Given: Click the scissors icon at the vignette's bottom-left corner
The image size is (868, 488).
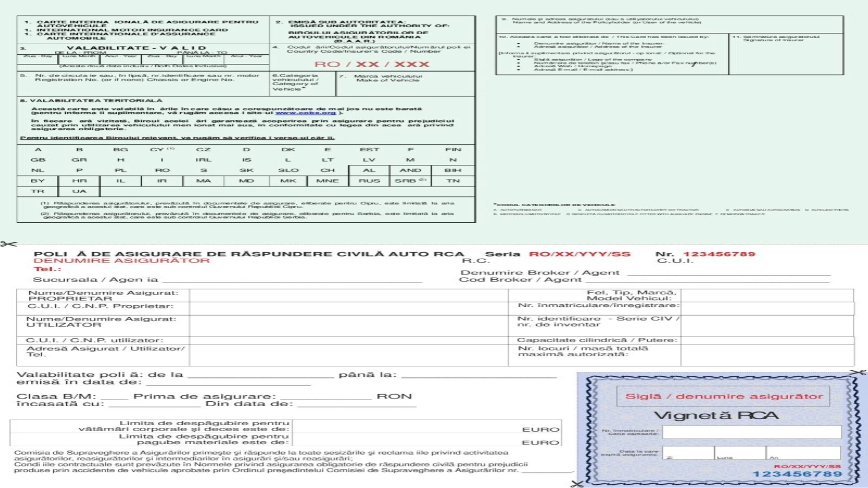Looking at the screenshot, I should tap(577, 483).
